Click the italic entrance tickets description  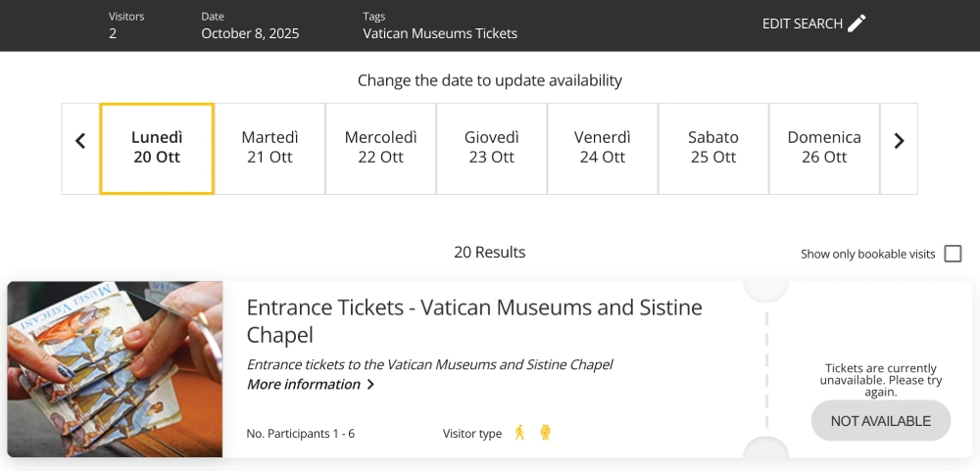429,364
